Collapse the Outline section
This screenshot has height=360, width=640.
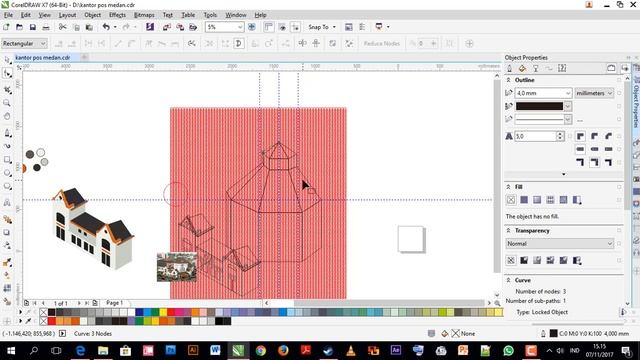pos(509,80)
